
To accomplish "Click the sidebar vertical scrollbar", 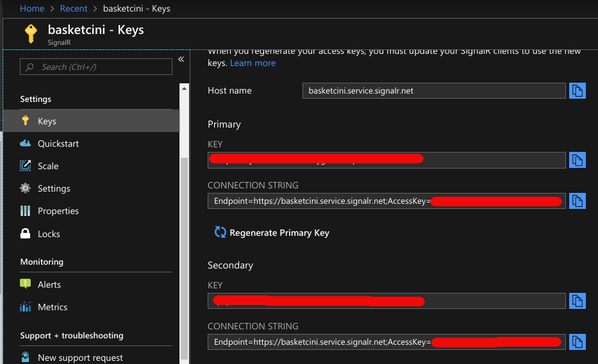I will (185, 256).
